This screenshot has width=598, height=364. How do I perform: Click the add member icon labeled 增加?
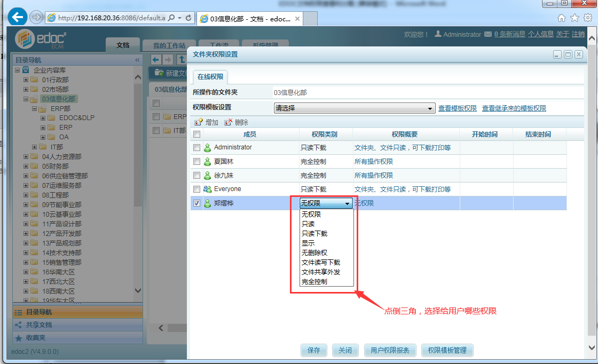[199, 122]
